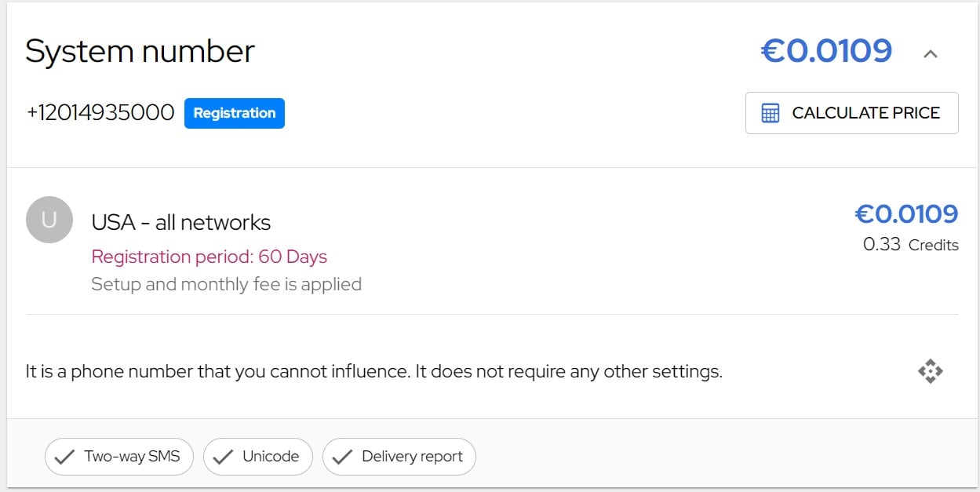Click the four-diamond icon beside the description
The image size is (980, 492).
tap(931, 371)
